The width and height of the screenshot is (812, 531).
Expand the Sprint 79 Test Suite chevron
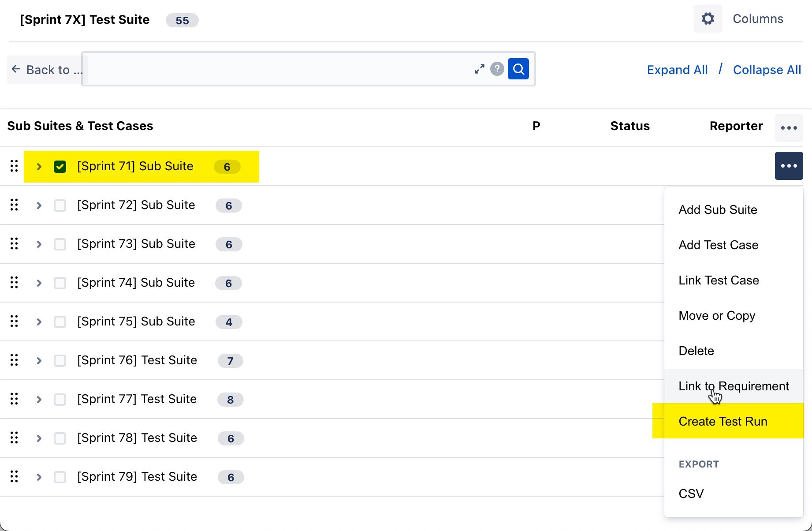(x=39, y=477)
